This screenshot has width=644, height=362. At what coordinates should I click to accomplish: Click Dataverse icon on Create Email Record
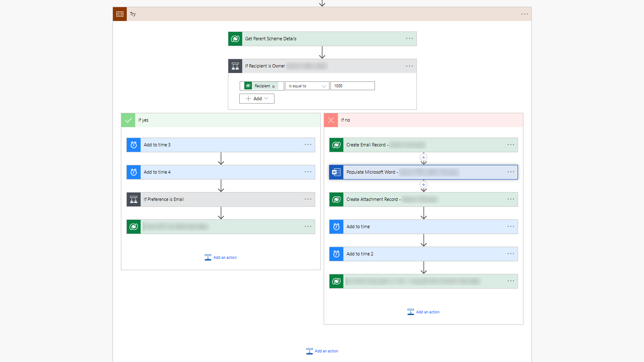click(x=336, y=145)
